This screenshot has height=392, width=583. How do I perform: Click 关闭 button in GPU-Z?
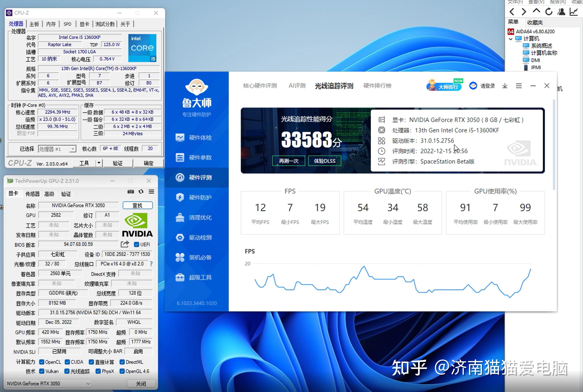(x=141, y=383)
